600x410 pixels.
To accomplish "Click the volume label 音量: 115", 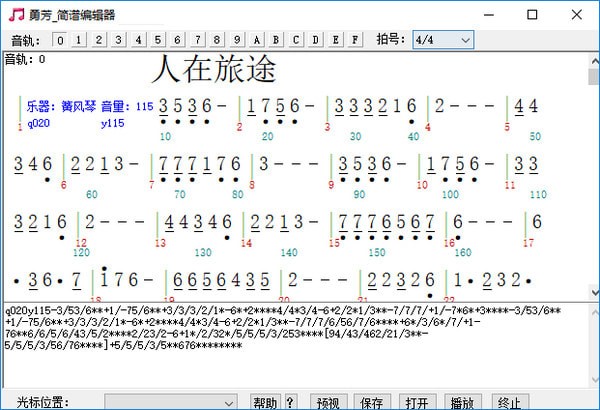I will click(127, 106).
